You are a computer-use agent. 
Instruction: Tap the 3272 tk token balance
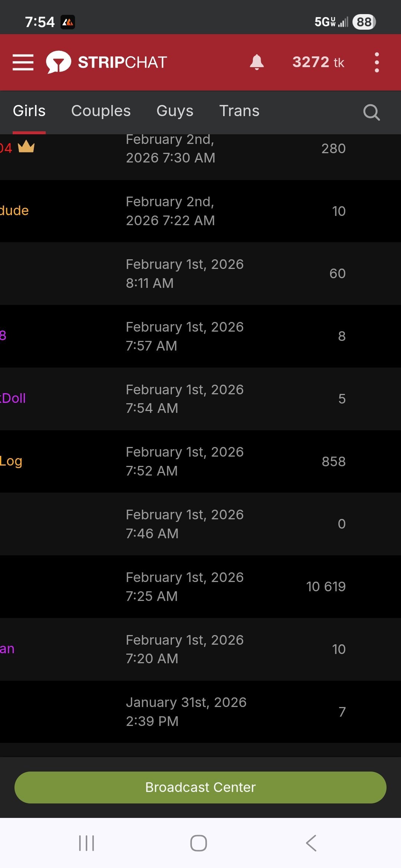318,62
